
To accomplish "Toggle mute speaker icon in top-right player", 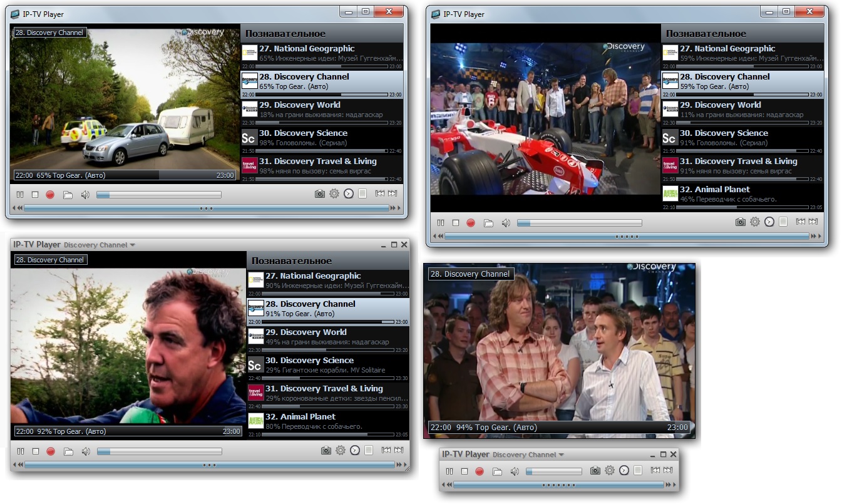I will coord(506,223).
